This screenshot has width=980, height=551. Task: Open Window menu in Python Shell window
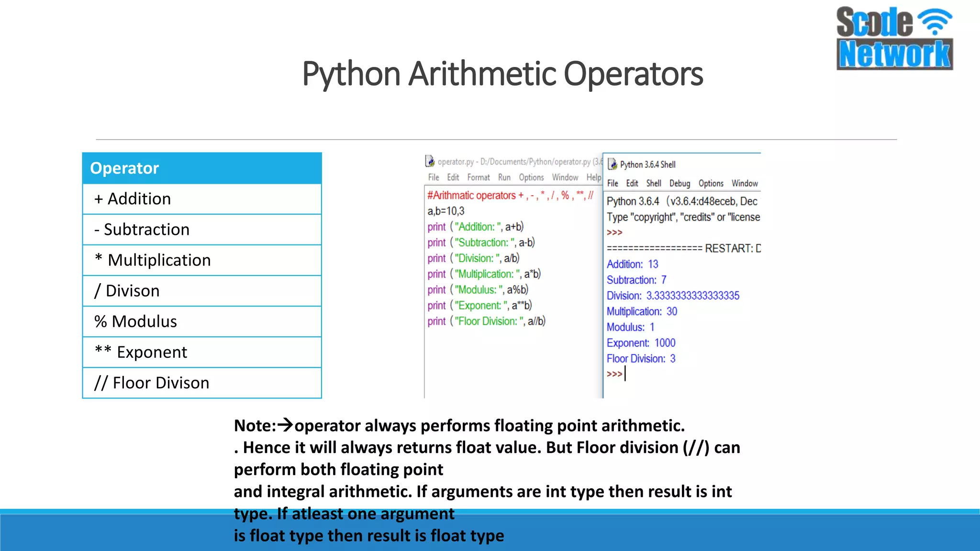(x=745, y=183)
